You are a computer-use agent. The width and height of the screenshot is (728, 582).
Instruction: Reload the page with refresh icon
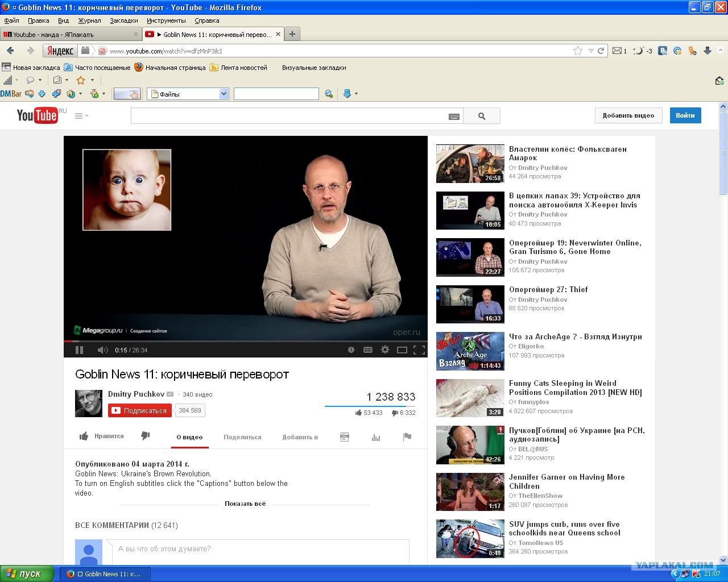[601, 51]
